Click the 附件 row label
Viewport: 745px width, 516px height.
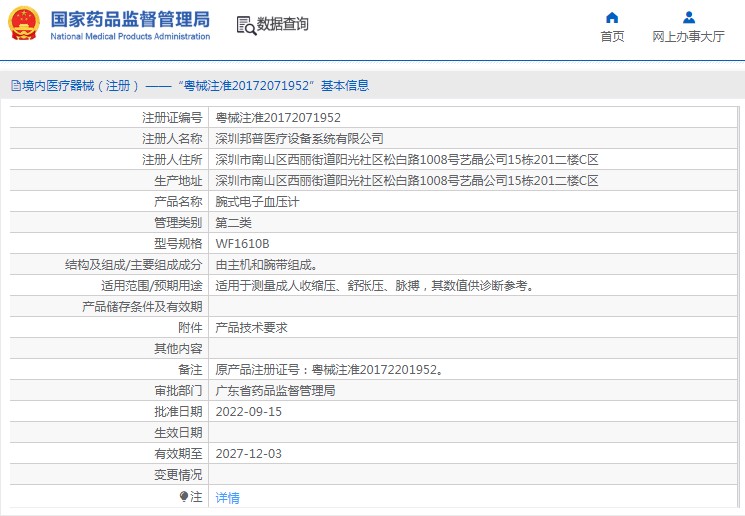coord(190,327)
